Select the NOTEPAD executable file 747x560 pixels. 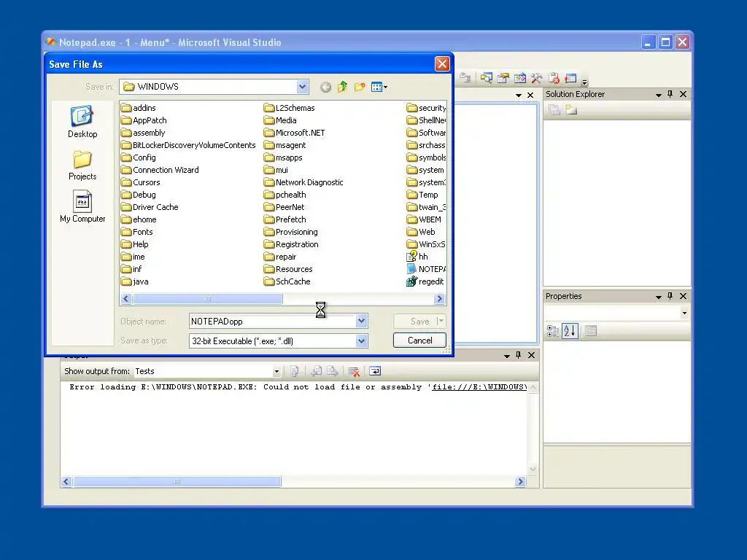click(426, 269)
